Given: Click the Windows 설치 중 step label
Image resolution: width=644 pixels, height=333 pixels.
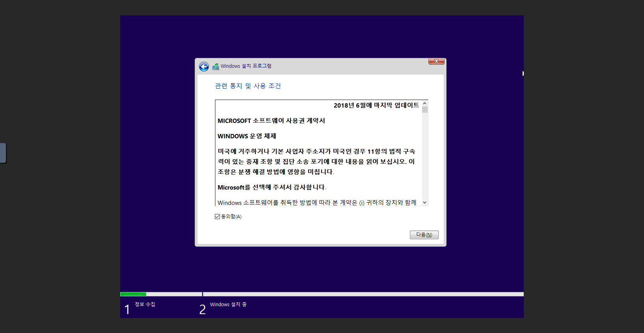Looking at the screenshot, I should (228, 304).
